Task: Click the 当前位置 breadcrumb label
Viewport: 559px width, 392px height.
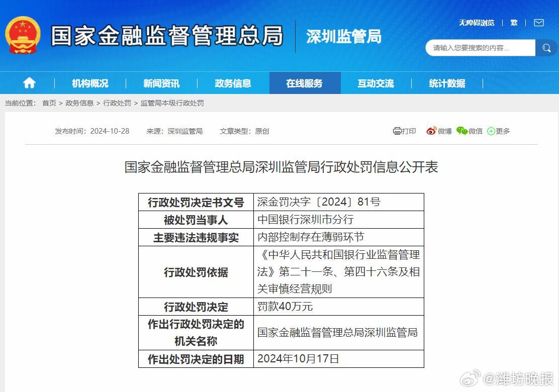Action: click(x=20, y=103)
